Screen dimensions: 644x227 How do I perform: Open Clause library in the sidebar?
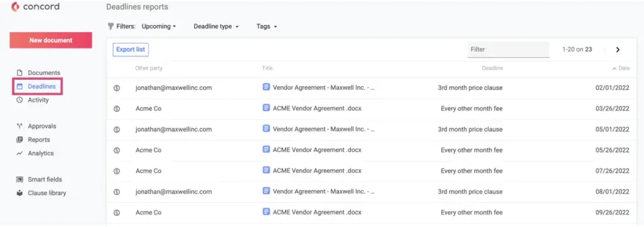point(47,193)
